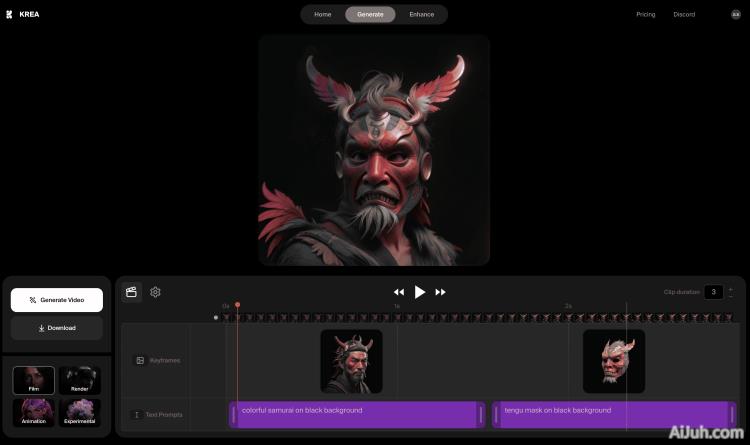Click the Clip duration value field

coord(713,292)
